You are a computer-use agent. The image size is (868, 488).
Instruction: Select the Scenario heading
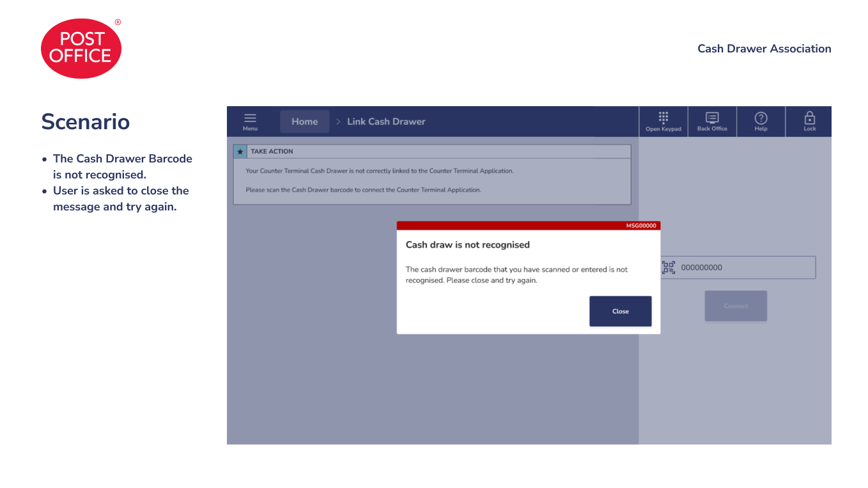coord(86,122)
